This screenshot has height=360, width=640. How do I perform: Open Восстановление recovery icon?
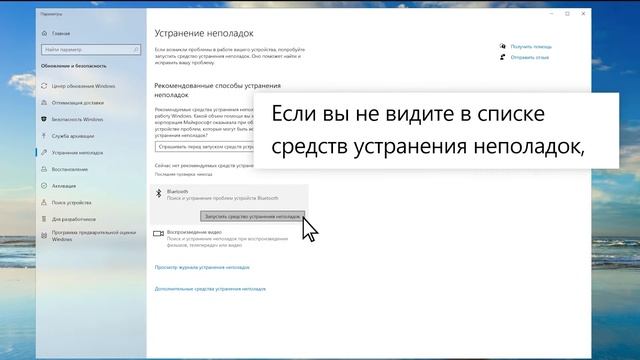[44, 169]
